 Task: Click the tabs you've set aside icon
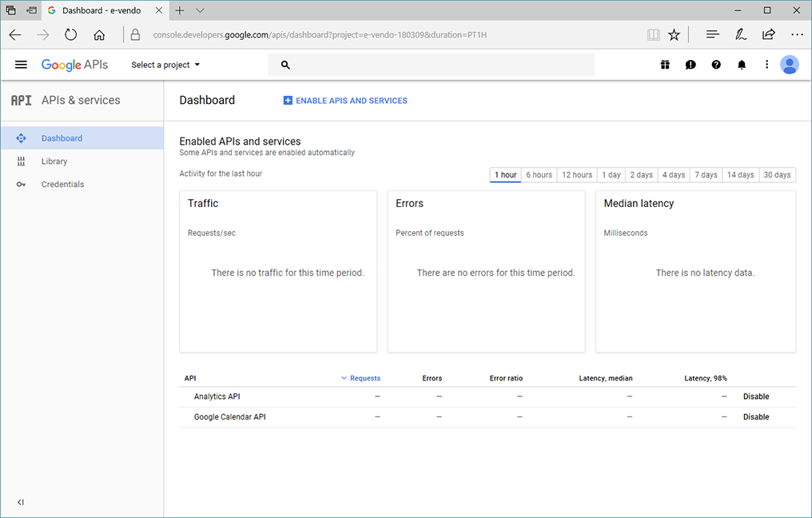click(11, 10)
